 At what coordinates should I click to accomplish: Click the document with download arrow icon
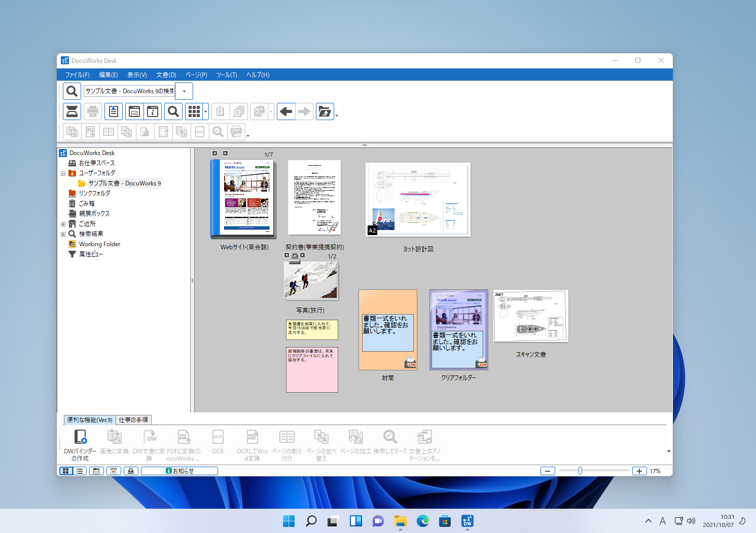(x=114, y=111)
